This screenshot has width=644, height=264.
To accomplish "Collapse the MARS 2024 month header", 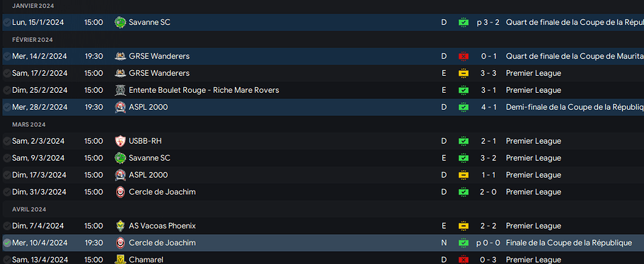I will coord(29,125).
